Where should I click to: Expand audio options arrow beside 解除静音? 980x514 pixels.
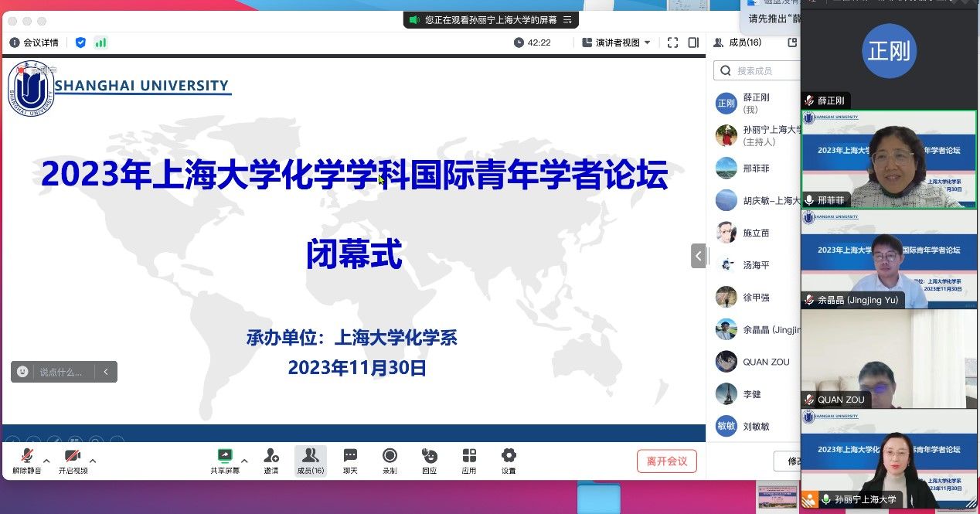(46, 461)
